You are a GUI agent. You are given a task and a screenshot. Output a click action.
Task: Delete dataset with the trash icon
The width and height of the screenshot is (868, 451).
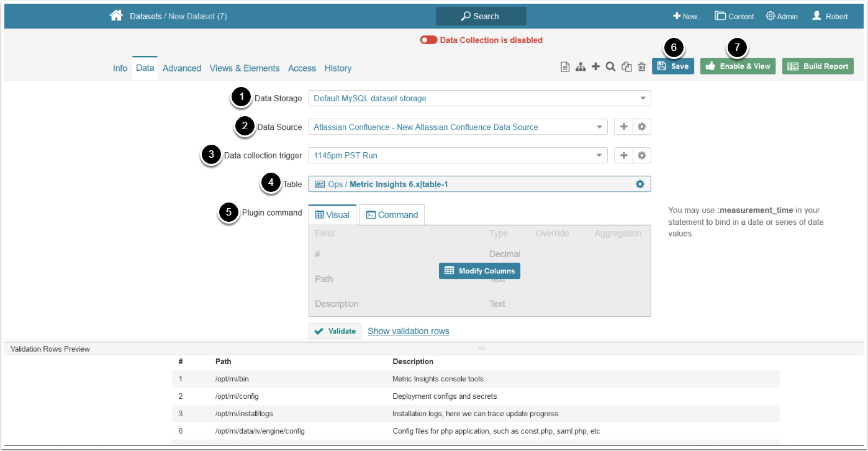[x=642, y=67]
